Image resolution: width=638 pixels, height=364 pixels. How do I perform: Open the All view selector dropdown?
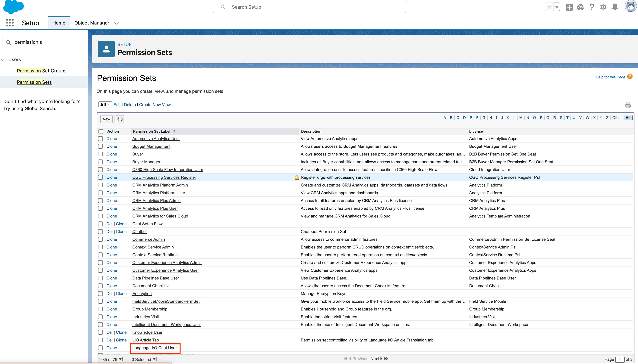[x=105, y=105]
